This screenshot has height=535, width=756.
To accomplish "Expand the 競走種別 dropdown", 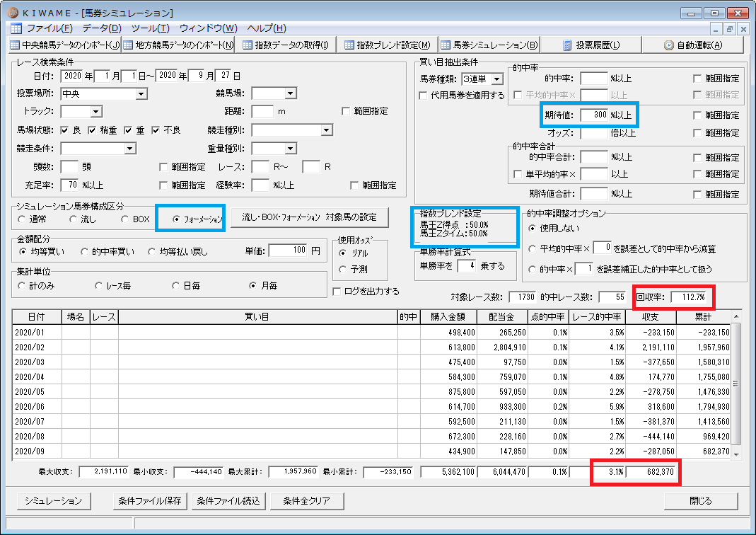I will pyautogui.click(x=327, y=130).
